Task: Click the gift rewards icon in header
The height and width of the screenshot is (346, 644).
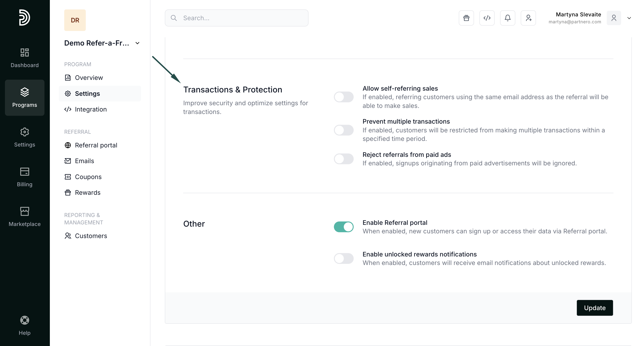Action: (466, 18)
